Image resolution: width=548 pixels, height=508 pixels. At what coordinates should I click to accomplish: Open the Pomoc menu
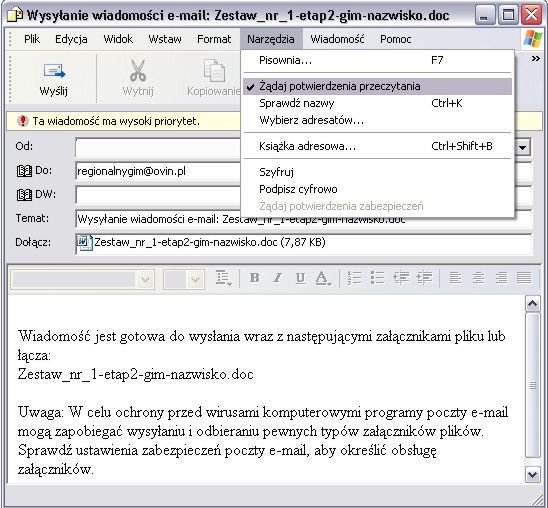pos(396,39)
